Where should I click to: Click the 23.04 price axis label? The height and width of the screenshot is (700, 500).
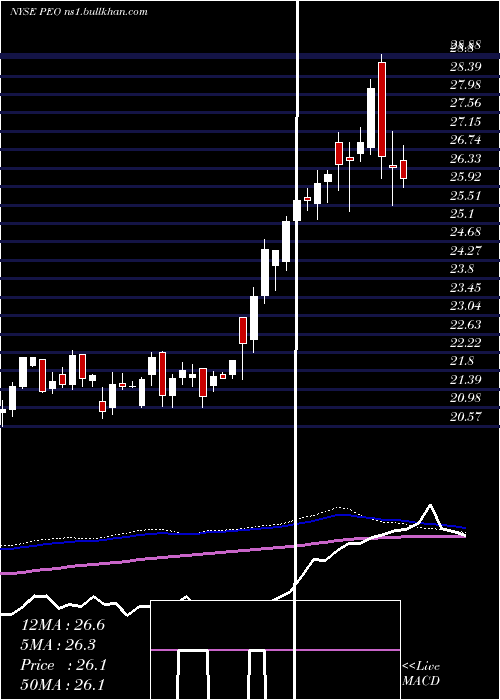[466, 306]
